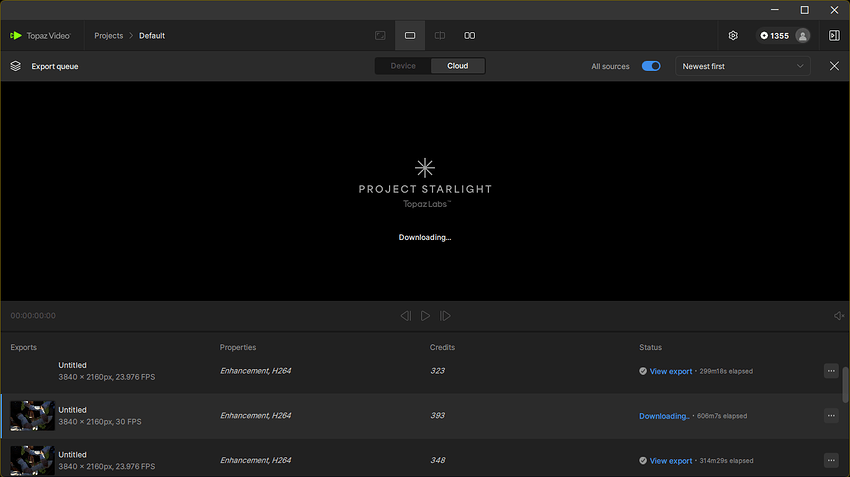Close the export queue panel
This screenshot has width=850, height=477.
(x=834, y=66)
